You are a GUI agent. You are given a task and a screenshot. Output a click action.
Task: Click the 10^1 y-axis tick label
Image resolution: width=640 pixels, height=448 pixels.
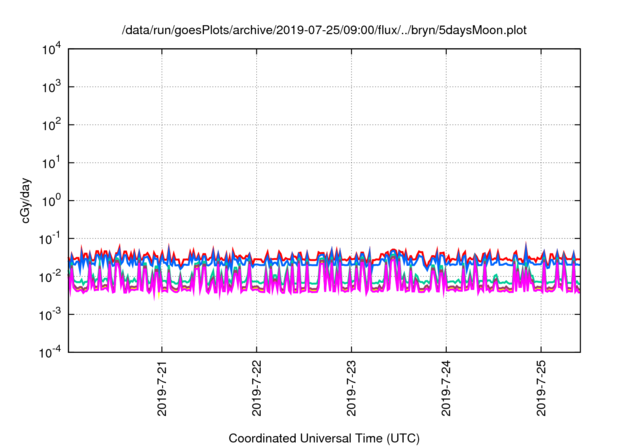coord(51,163)
